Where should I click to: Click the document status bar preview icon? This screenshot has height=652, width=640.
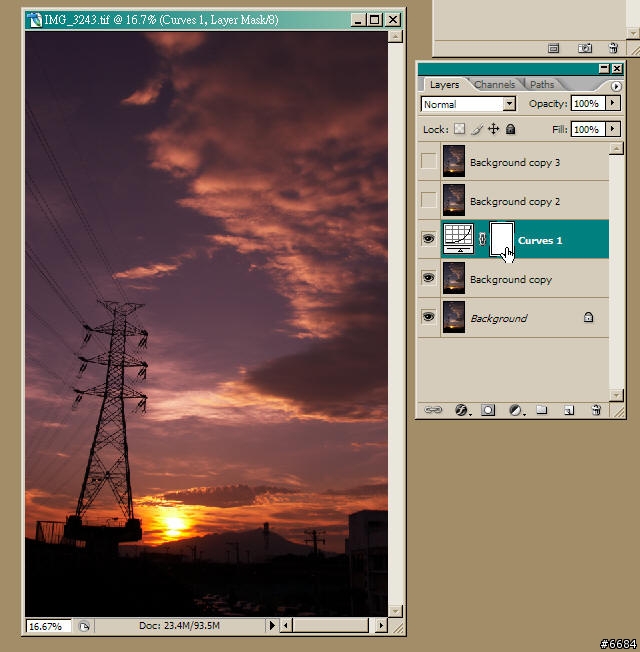[84, 626]
